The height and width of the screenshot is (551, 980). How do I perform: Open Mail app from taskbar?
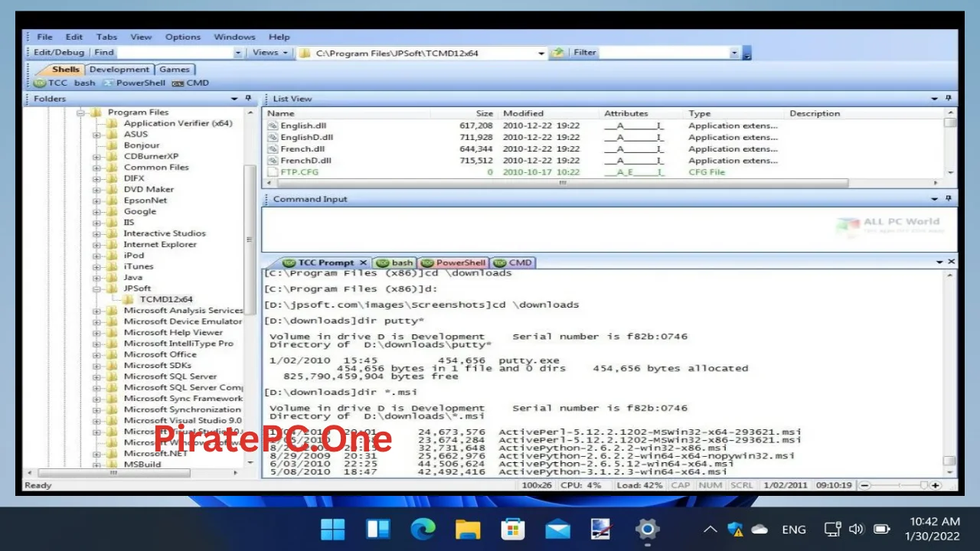557,529
